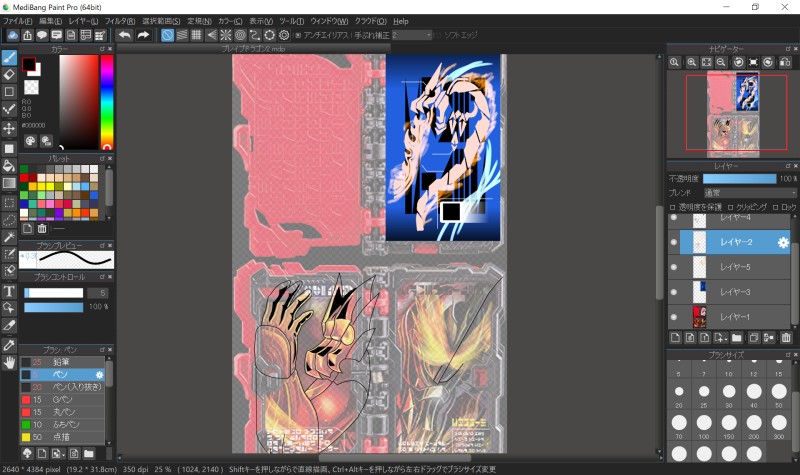Open the add special layer dropdown
The height and width of the screenshot is (475, 800).
point(720,337)
